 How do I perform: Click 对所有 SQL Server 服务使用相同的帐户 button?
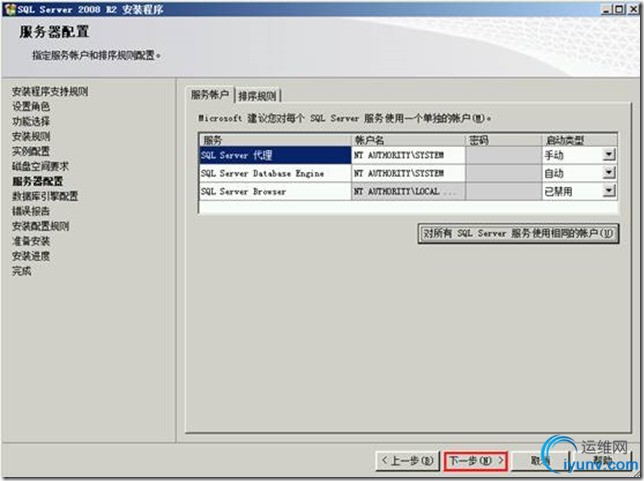coord(518,234)
